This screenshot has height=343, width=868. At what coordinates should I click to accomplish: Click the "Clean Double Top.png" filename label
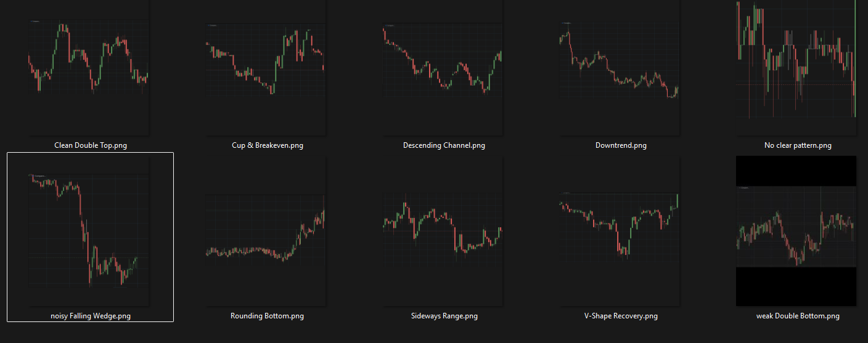[91, 146]
